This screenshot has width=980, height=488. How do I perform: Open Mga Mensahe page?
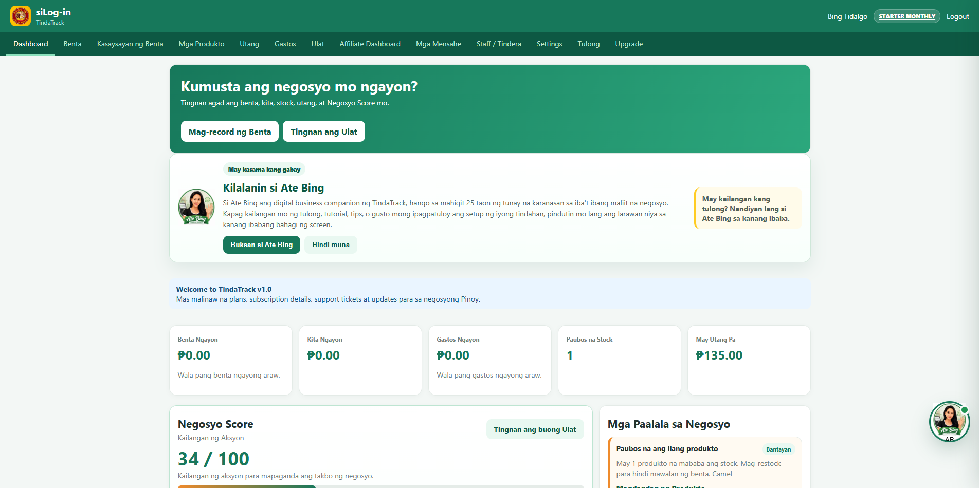point(439,44)
